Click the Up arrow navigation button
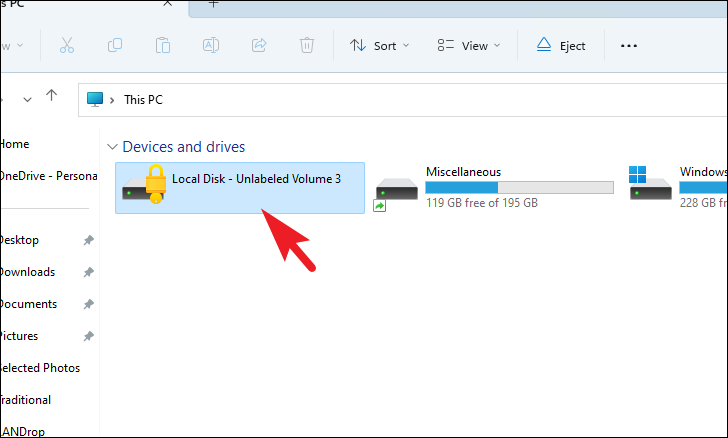728x438 pixels. (x=52, y=96)
